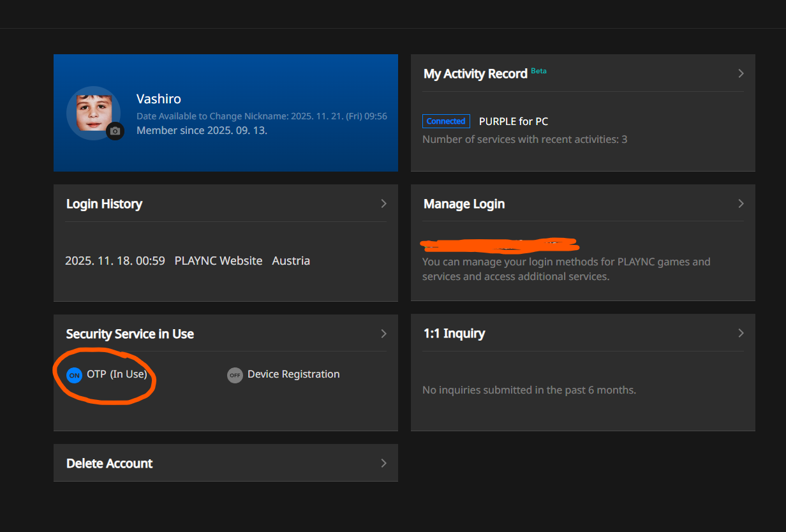Open the Delete Account heading
Viewport: 786px width, 532px height.
pyautogui.click(x=109, y=464)
